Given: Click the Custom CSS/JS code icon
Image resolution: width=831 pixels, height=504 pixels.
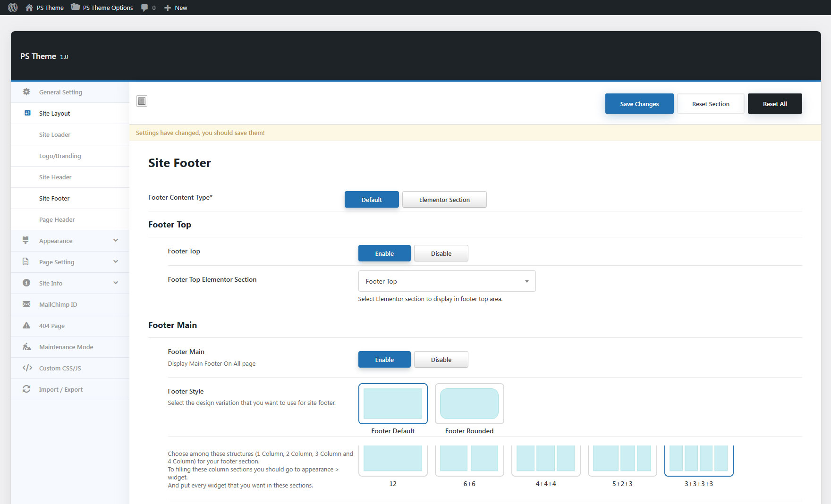Looking at the screenshot, I should coord(27,368).
